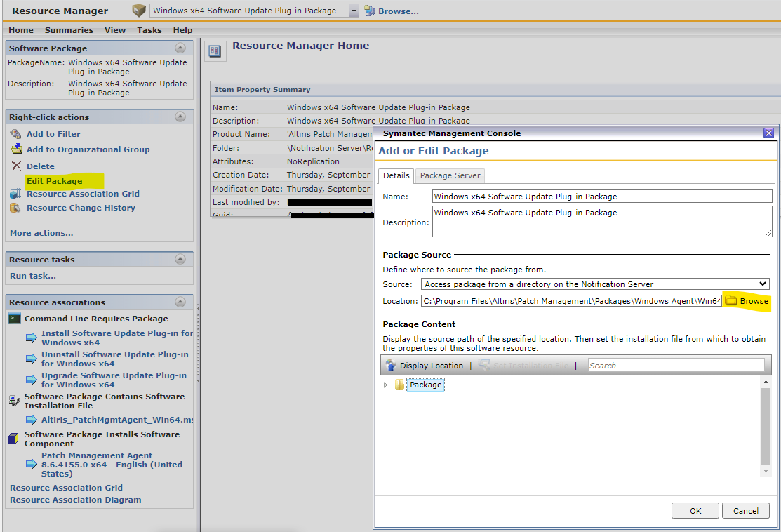Click the package content Search field

(675, 366)
